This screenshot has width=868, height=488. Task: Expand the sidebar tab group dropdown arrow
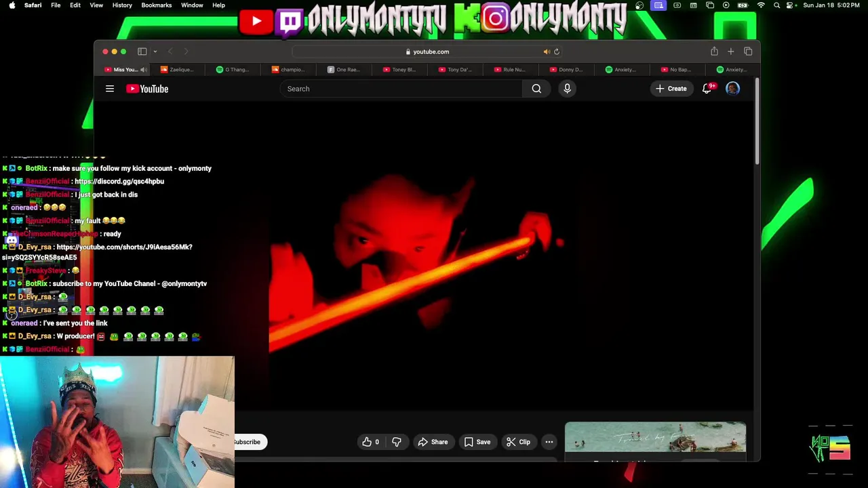pos(155,52)
